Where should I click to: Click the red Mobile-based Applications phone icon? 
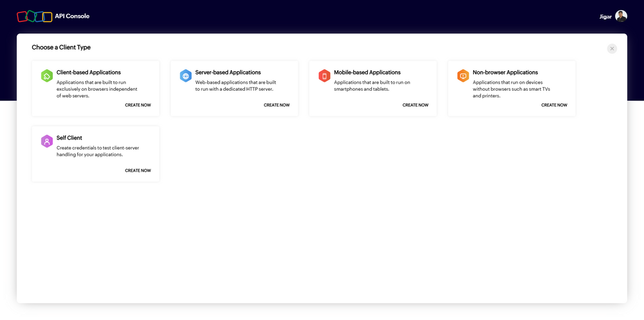coord(324,76)
